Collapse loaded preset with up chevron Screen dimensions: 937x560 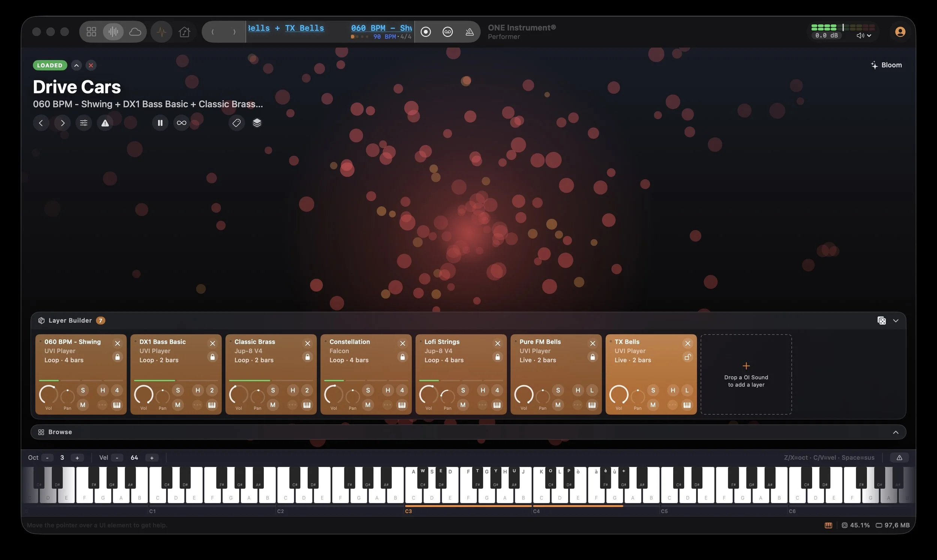point(76,65)
